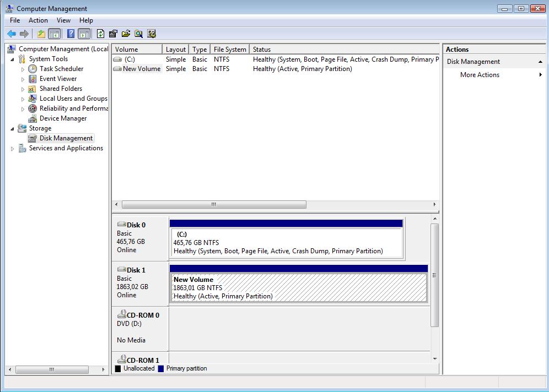Click the Reliability and Performance icon
Viewport: 549px width, 392px height.
point(33,108)
